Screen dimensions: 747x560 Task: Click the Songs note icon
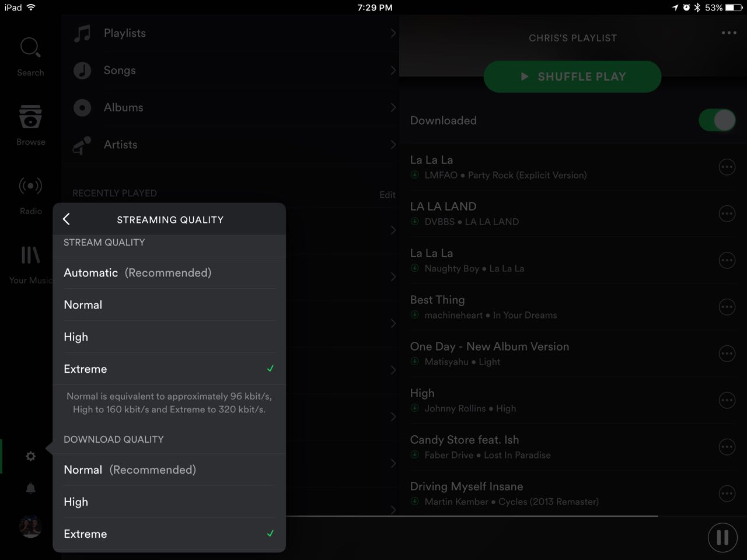coord(82,71)
